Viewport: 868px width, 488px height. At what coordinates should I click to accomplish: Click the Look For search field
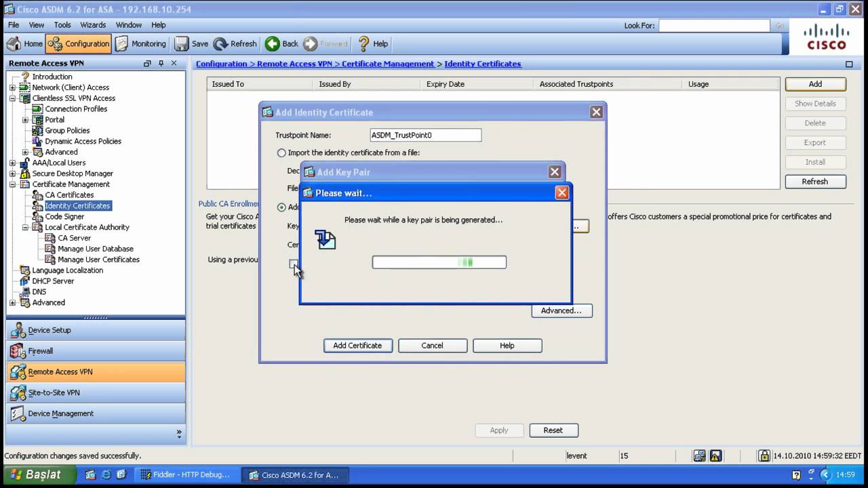tap(714, 25)
